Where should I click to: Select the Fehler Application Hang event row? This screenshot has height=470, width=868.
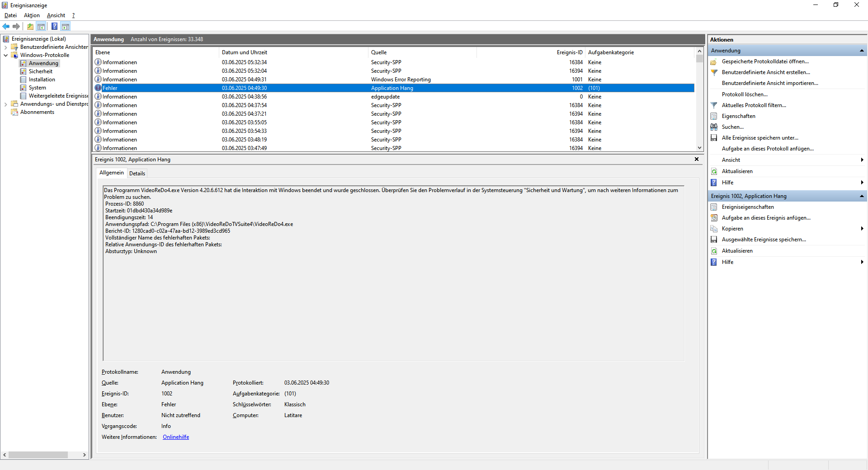(394, 88)
